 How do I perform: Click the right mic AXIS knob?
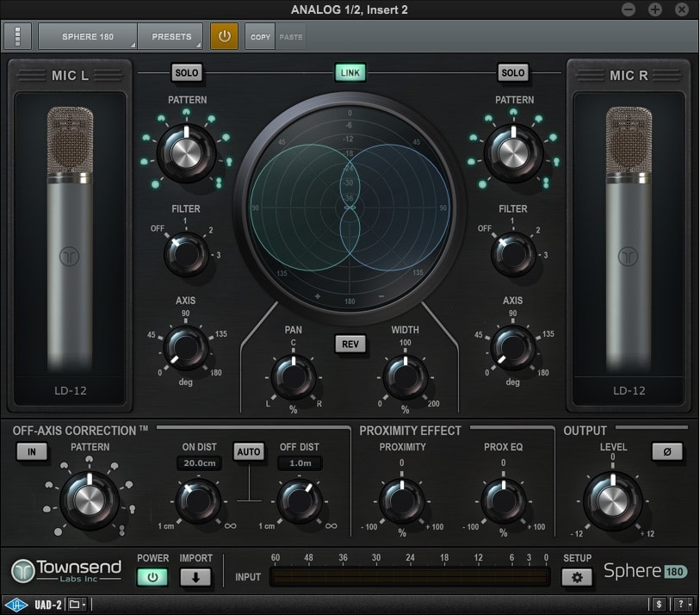[513, 348]
